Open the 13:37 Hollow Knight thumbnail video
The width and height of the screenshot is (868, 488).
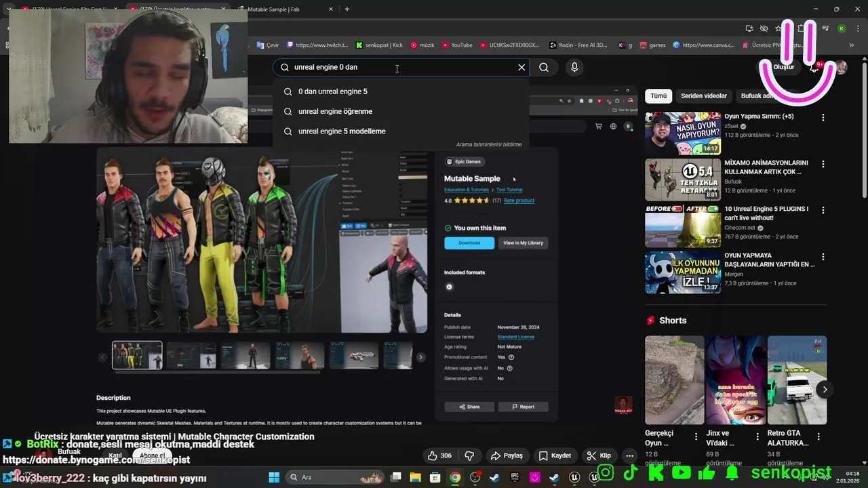683,272
